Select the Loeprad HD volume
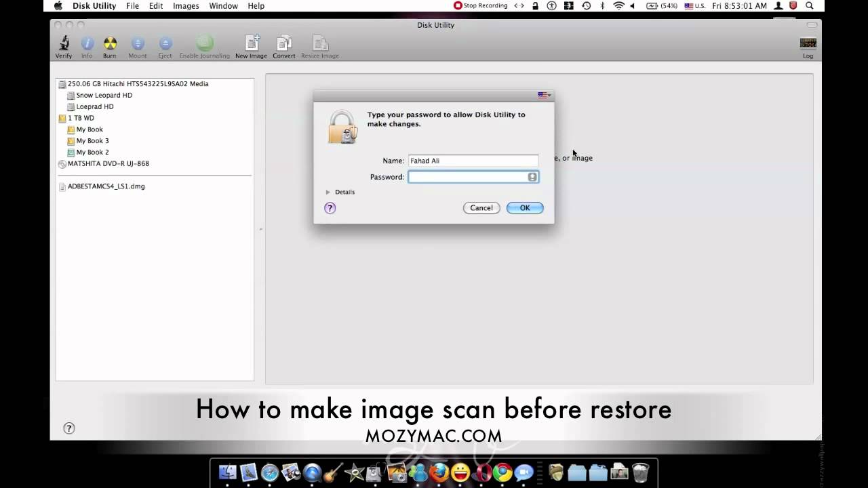Viewport: 868px width, 488px height. point(94,107)
